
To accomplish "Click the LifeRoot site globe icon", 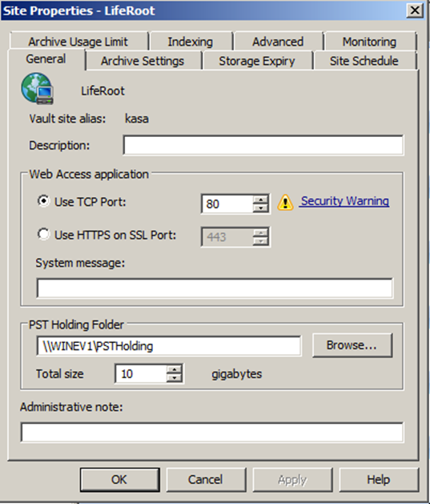I will coord(38,88).
